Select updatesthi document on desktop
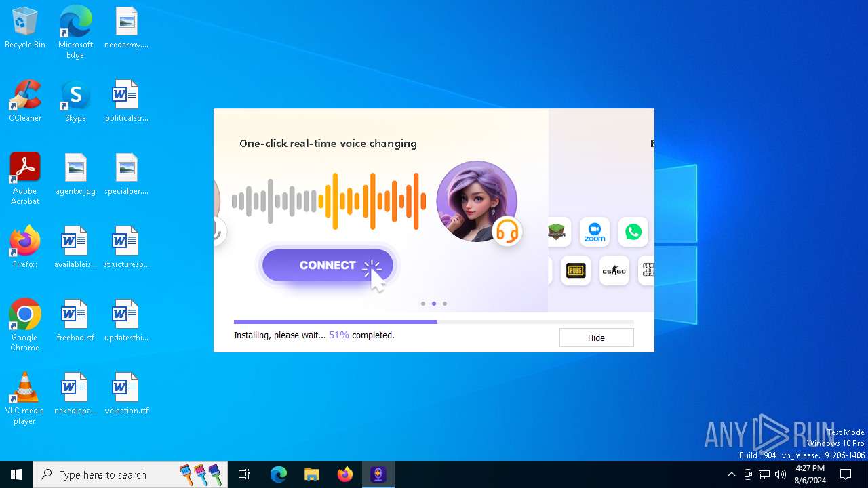This screenshot has height=488, width=868. pyautogui.click(x=126, y=321)
